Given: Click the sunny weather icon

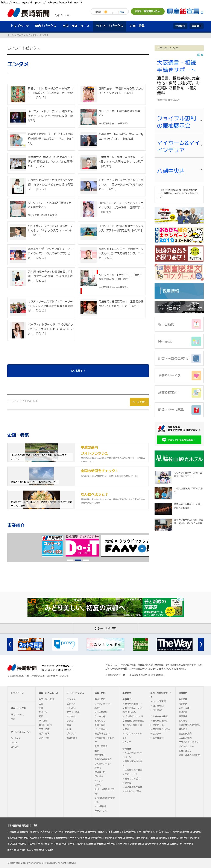Looking at the screenshot, I should pyautogui.click(x=106, y=12).
